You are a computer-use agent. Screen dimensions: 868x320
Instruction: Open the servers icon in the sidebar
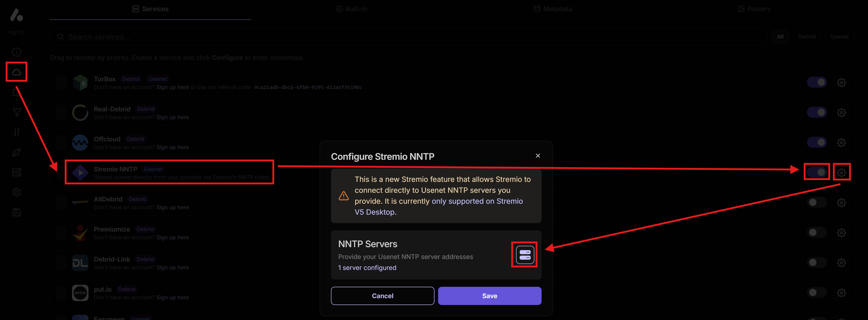tap(16, 172)
